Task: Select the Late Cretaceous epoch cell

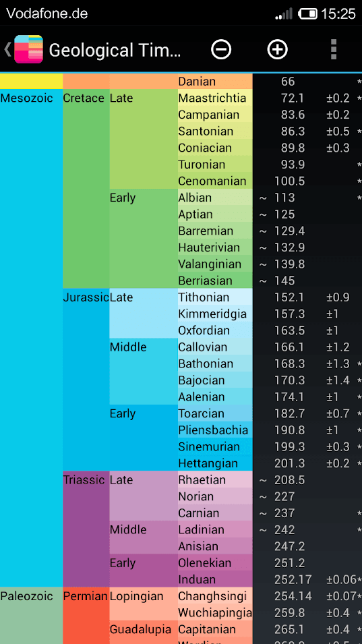Action: point(144,139)
